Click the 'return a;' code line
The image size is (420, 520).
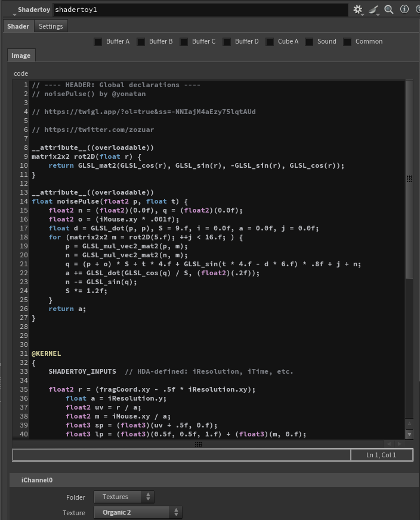click(x=67, y=309)
